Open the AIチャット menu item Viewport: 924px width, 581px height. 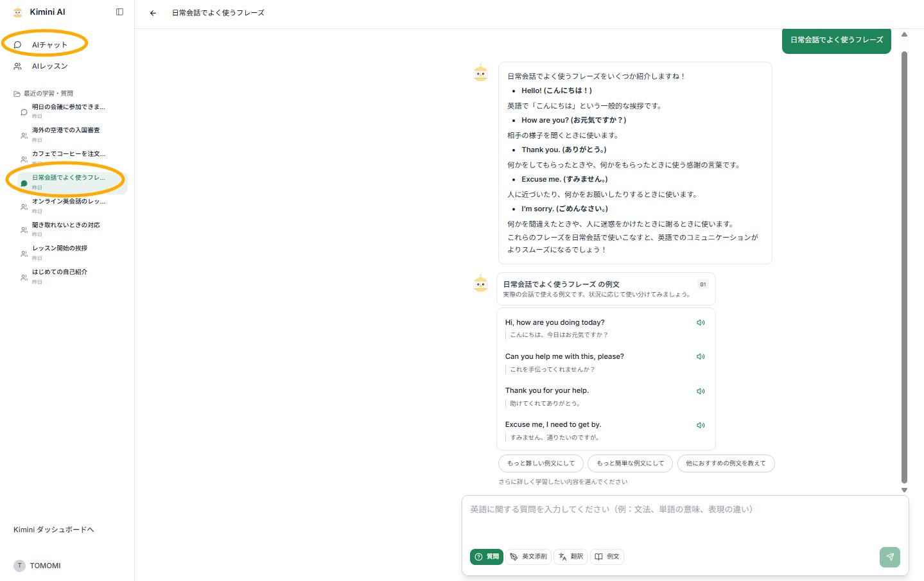49,45
